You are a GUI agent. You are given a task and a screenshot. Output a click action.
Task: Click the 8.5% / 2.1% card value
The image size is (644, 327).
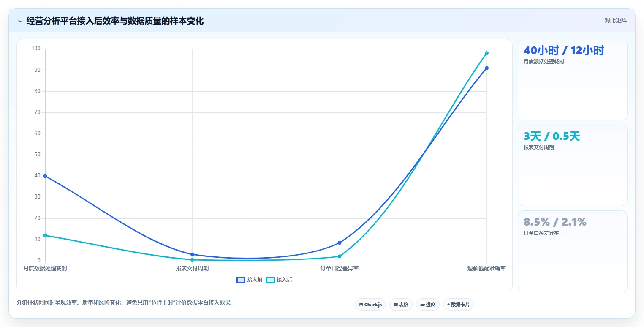point(555,222)
